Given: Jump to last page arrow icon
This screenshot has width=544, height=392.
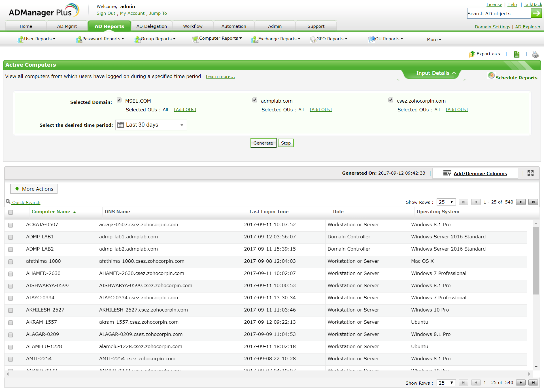Looking at the screenshot, I should coord(533,202).
